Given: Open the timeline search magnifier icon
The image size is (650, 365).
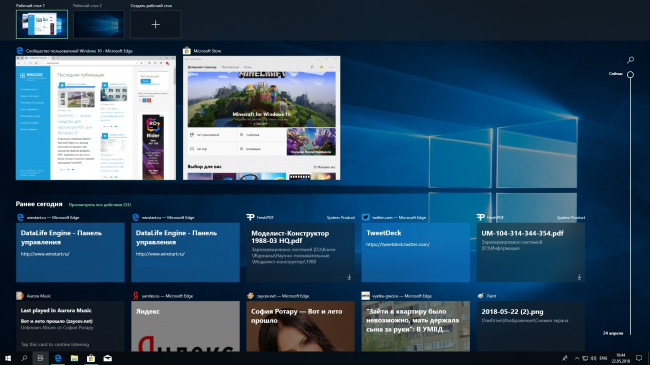Looking at the screenshot, I should click(630, 60).
